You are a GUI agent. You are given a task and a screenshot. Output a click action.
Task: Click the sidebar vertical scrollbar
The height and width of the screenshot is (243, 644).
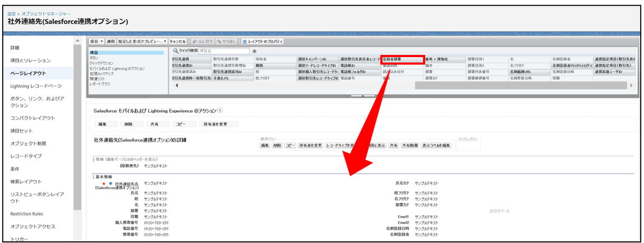(77, 127)
